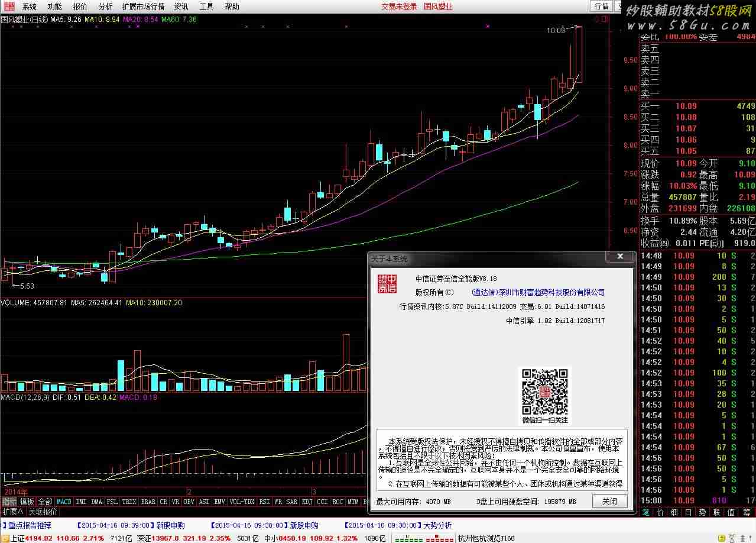Click the green-red market breadth indicator

[422, 538]
